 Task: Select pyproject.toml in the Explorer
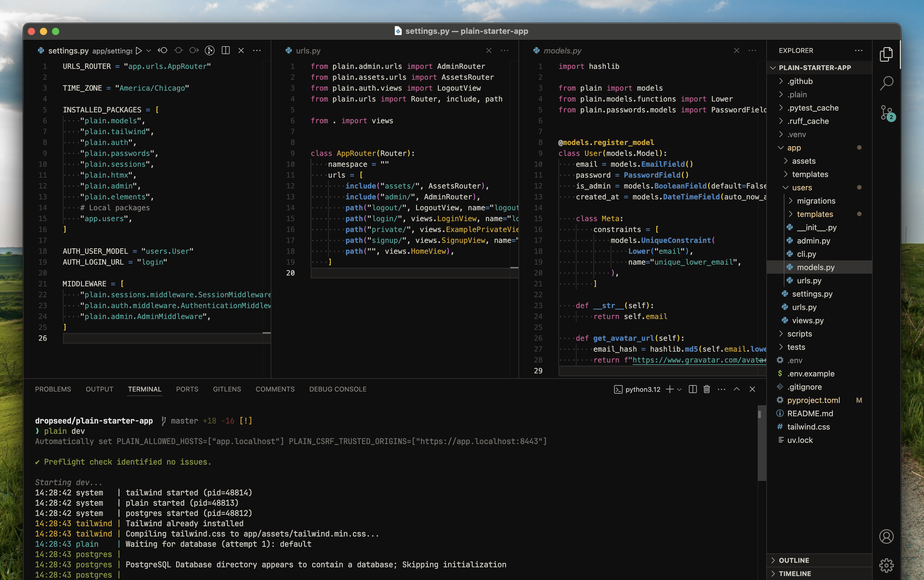point(813,400)
